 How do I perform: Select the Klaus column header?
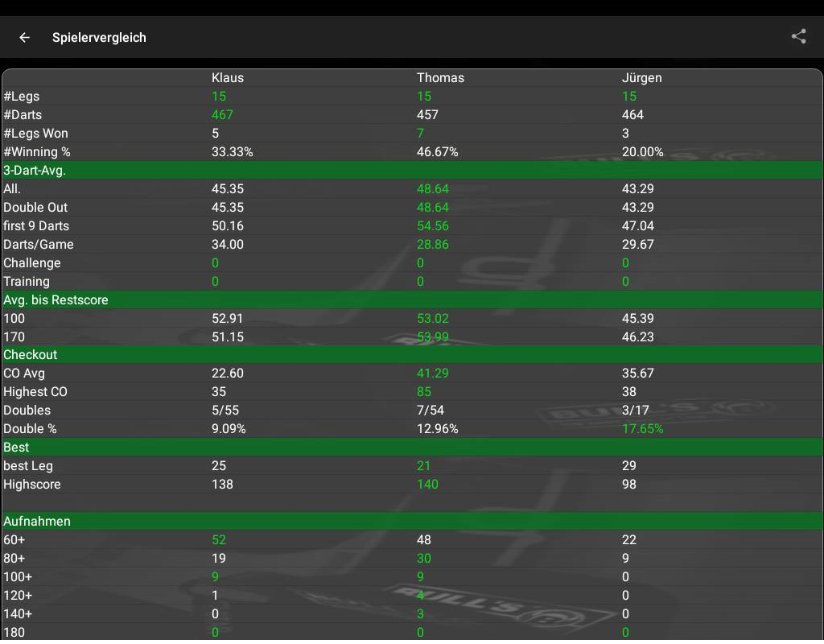point(228,78)
